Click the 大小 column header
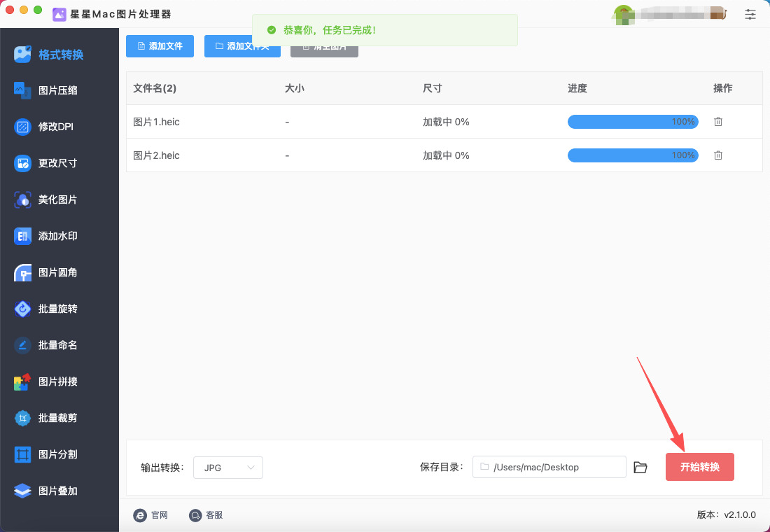 click(295, 88)
